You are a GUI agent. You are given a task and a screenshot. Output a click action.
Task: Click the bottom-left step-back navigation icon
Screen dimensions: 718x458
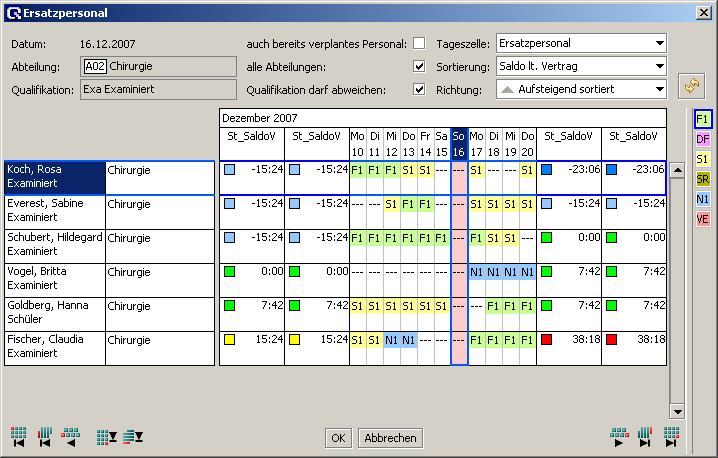(70, 436)
